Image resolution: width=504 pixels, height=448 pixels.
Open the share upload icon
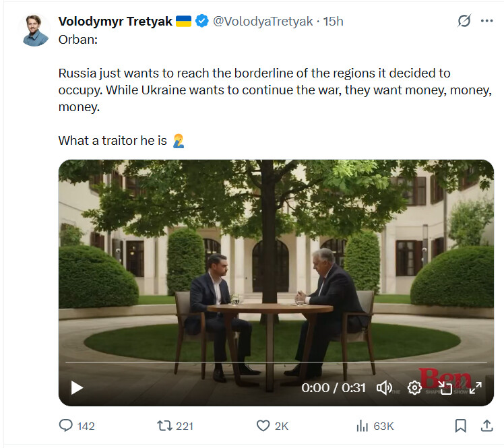(487, 426)
